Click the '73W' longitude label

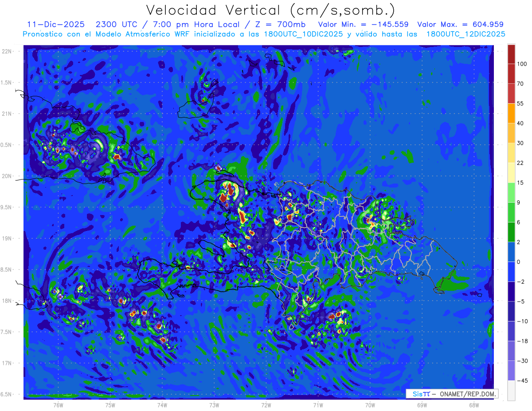214,405
